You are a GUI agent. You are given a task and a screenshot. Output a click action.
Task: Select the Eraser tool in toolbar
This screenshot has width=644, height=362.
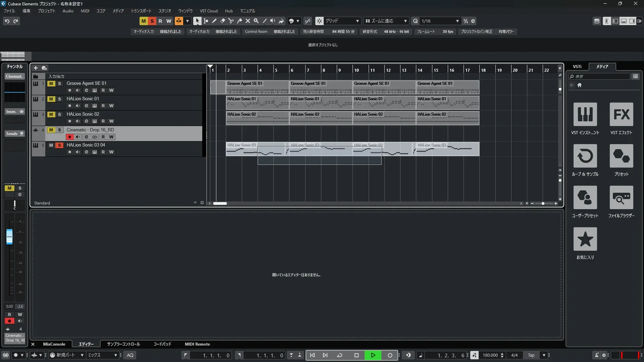(222, 21)
